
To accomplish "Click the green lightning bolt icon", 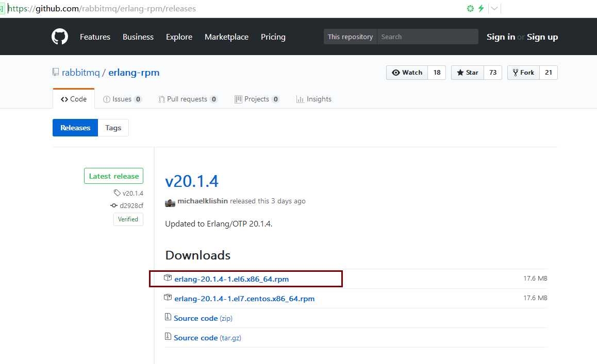I will point(481,8).
